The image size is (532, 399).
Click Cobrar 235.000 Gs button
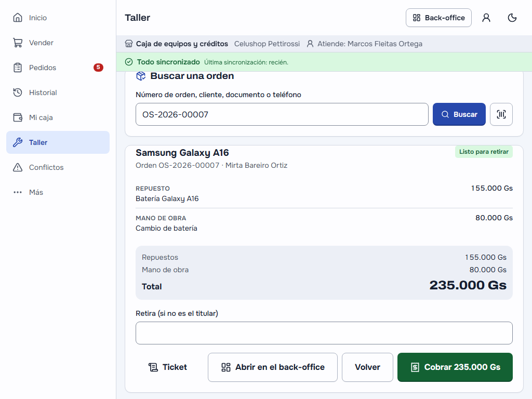coord(455,367)
